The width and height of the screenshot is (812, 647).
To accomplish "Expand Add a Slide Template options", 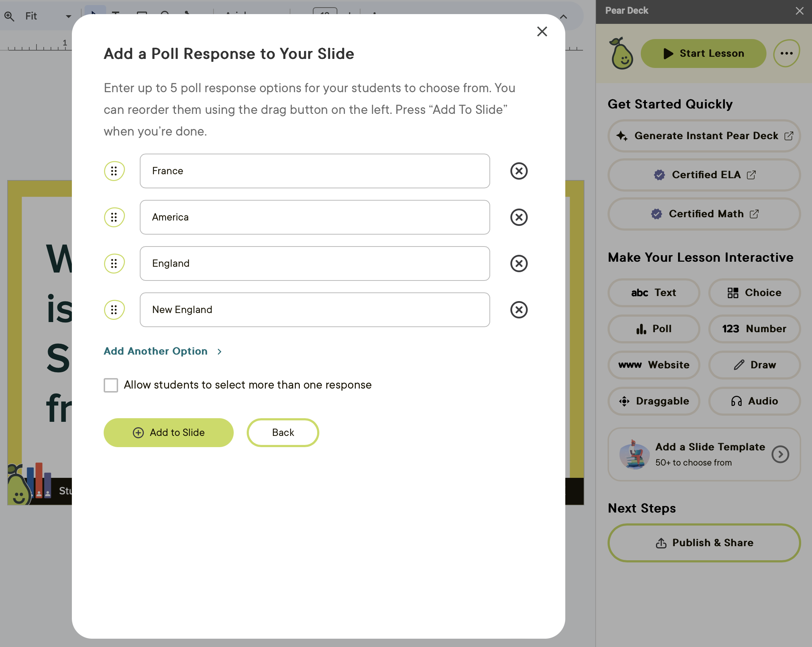I will 781,454.
